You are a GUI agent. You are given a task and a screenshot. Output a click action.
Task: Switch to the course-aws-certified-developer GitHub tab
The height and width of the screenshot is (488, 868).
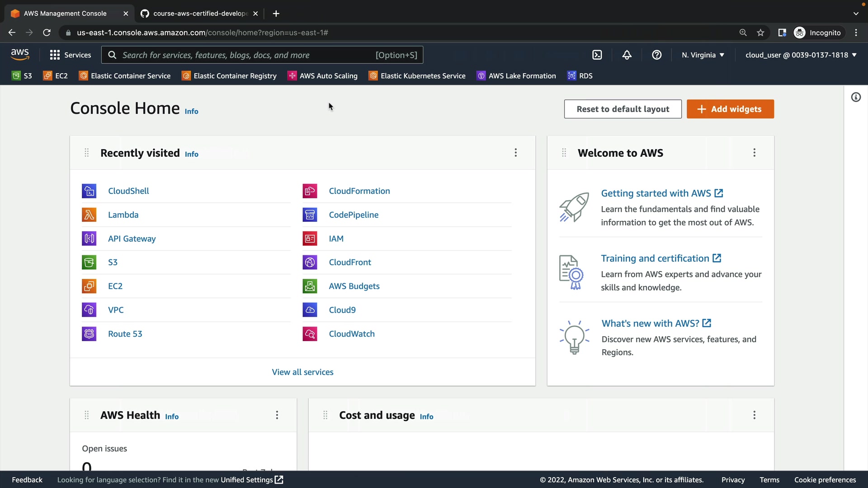[x=199, y=14]
